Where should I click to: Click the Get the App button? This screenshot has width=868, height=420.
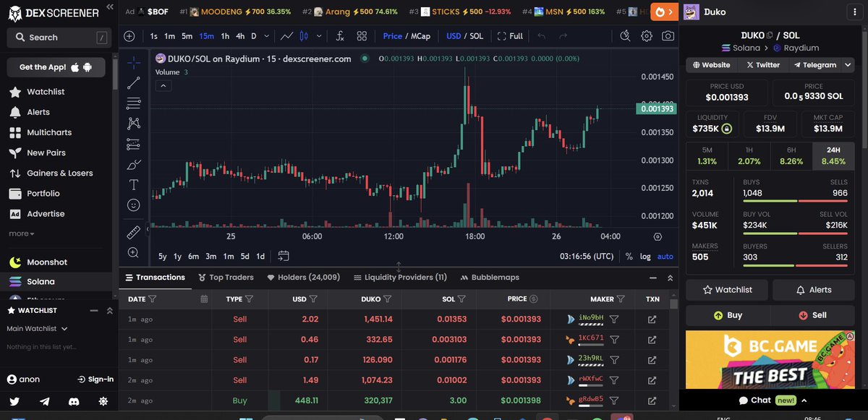[56, 67]
